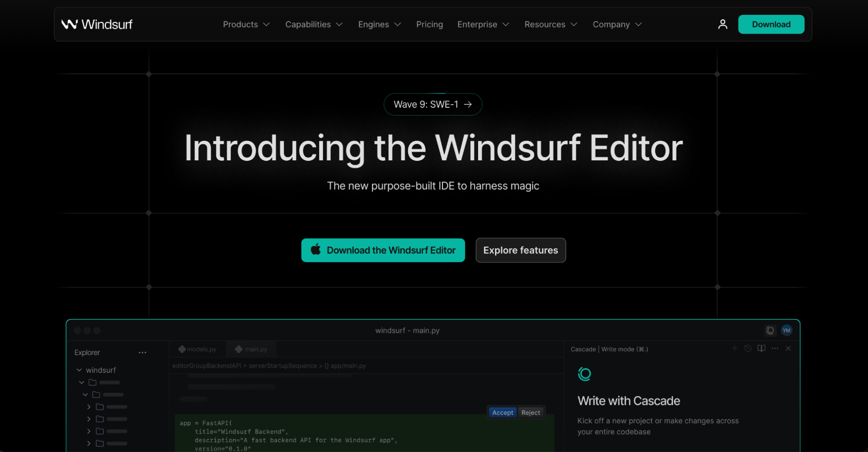Screen dimensions: 868x452
Task: Click the YM user avatar
Action: click(x=786, y=330)
